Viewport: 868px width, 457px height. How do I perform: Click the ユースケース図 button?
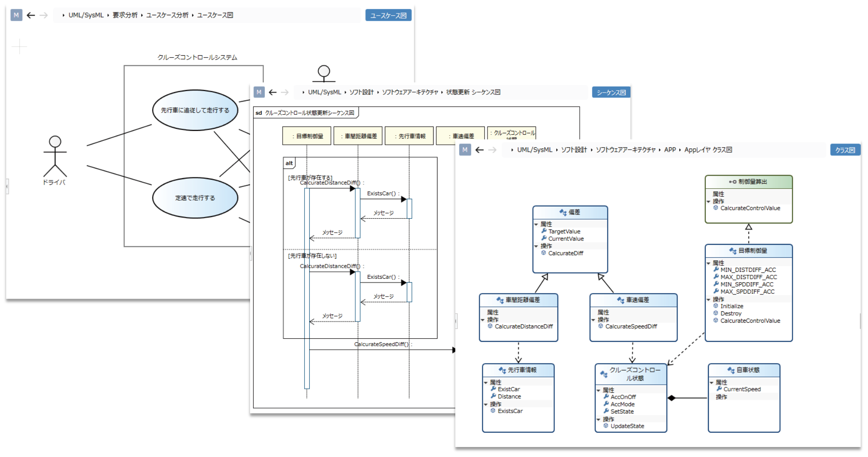pos(388,15)
